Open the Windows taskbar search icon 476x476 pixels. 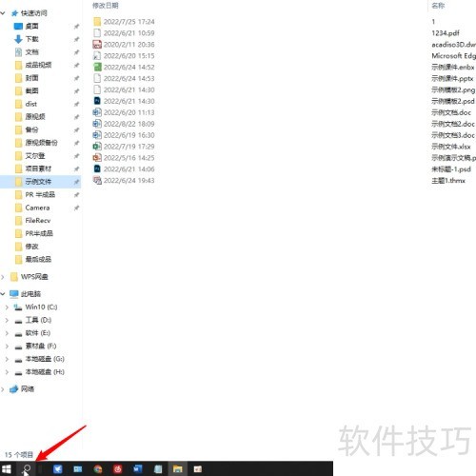pyautogui.click(x=27, y=468)
